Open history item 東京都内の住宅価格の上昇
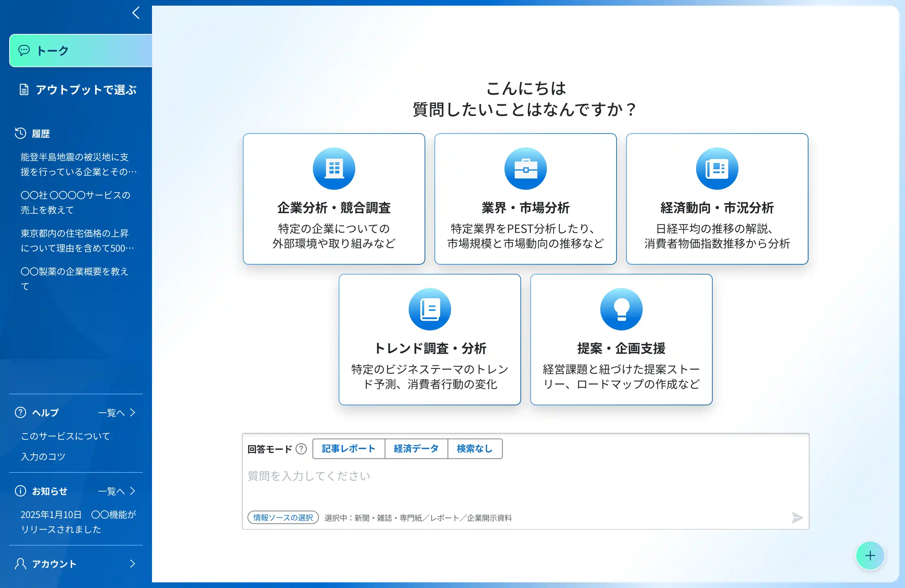The height and width of the screenshot is (588, 905). 77,241
